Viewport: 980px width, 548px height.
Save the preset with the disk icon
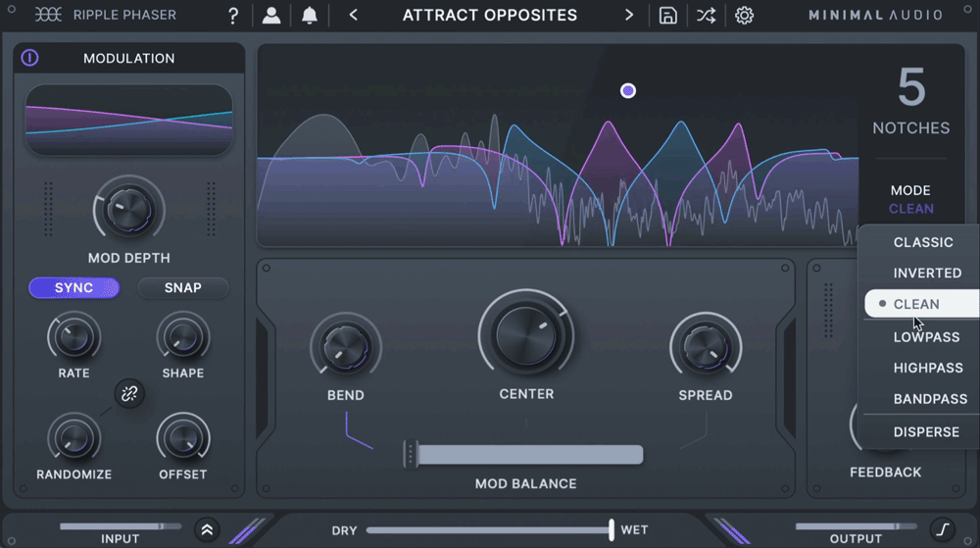(x=668, y=16)
